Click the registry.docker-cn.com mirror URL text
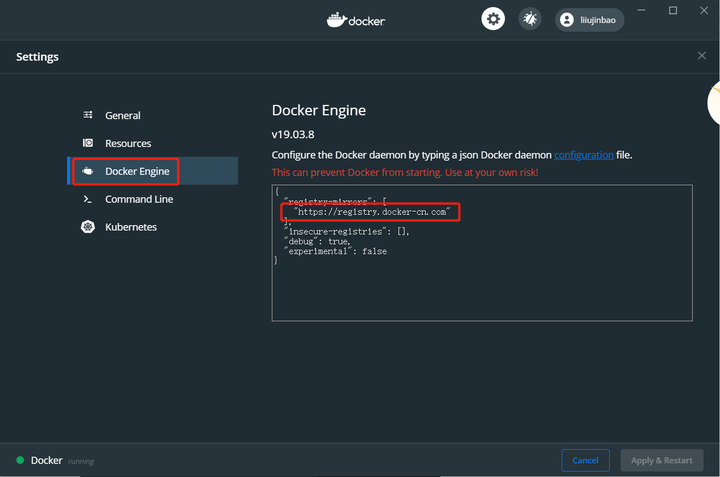The image size is (720, 477). coord(372,212)
